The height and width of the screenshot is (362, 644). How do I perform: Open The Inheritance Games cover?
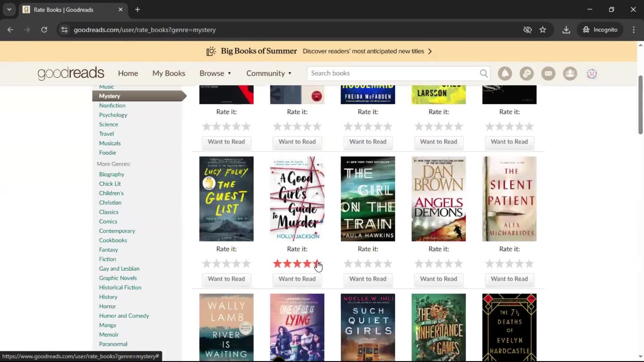pos(439,327)
